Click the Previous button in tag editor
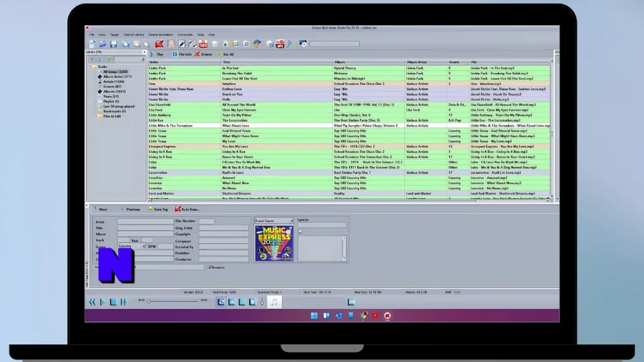Image resolution: width=644 pixels, height=362 pixels. tap(130, 209)
